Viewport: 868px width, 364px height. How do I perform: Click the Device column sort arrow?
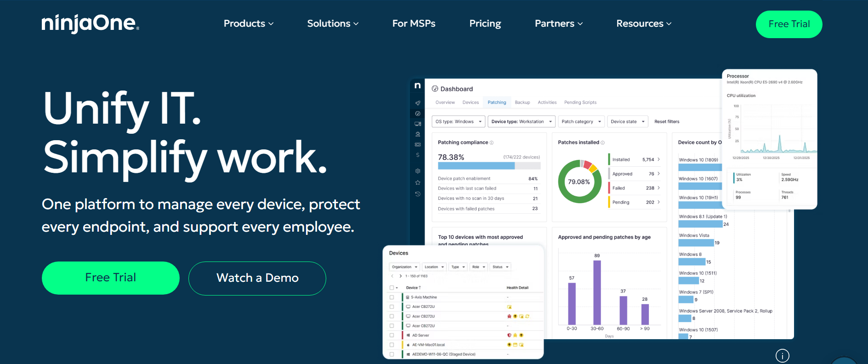coord(420,288)
